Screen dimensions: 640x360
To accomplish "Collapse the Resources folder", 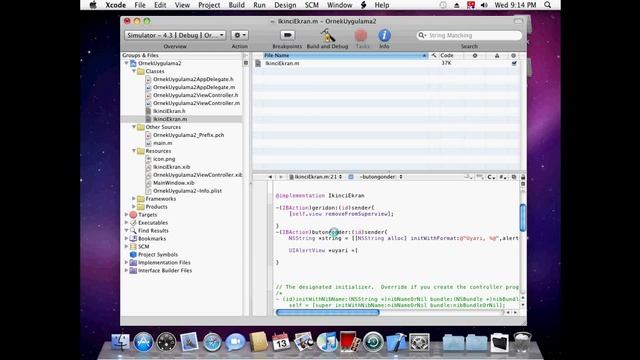I will (134, 151).
